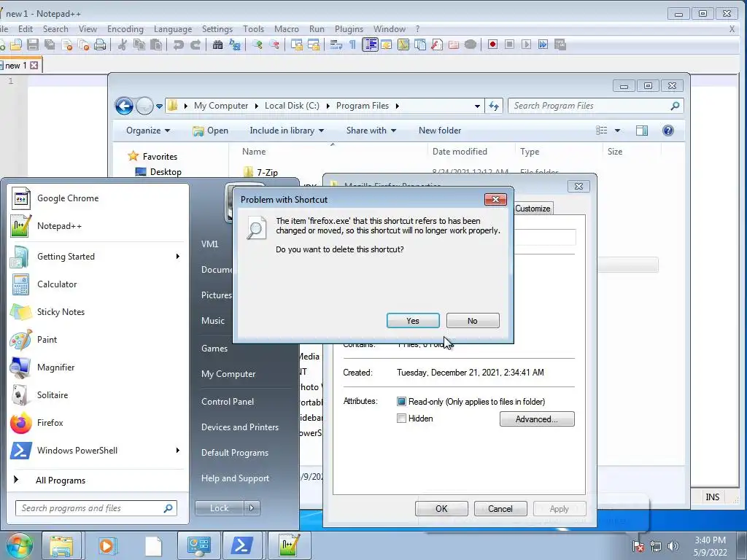747x560 pixels.
Task: Open the Encoding menu in Notepad++
Action: pos(125,29)
